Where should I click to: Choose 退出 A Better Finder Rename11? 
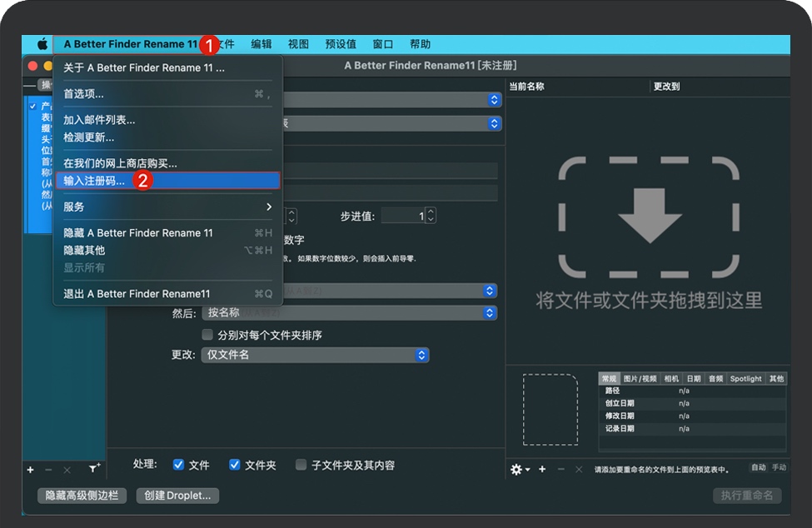pyautogui.click(x=167, y=293)
